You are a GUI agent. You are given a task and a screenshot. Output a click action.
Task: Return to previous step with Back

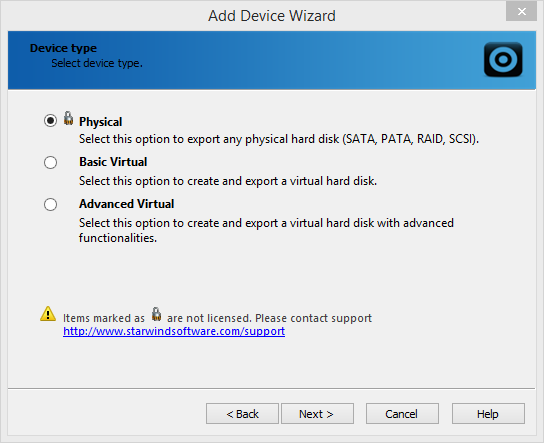point(242,414)
